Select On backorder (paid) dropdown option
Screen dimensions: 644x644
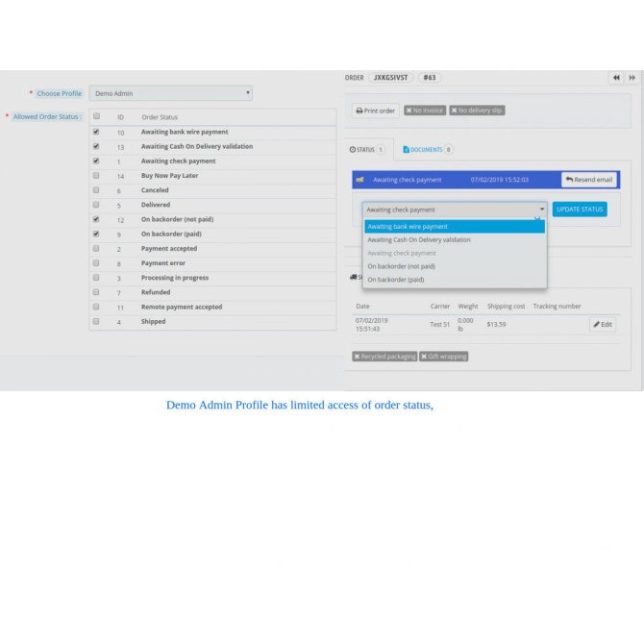coord(455,280)
